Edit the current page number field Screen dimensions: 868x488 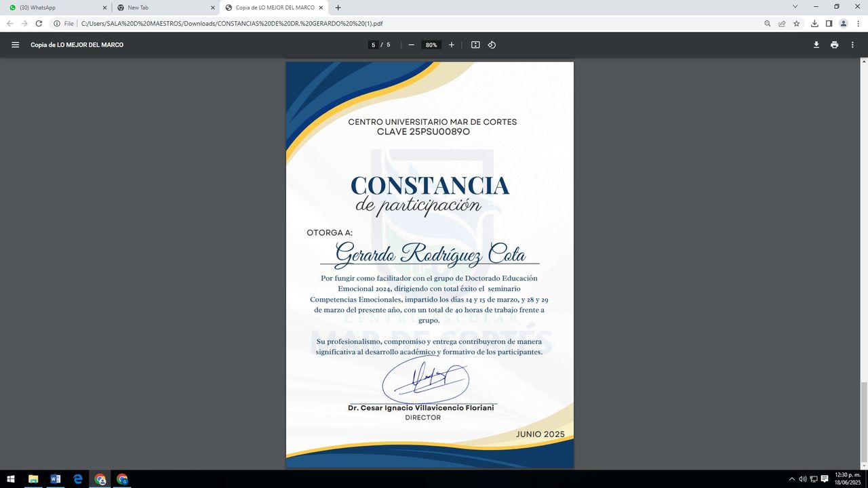click(x=373, y=45)
